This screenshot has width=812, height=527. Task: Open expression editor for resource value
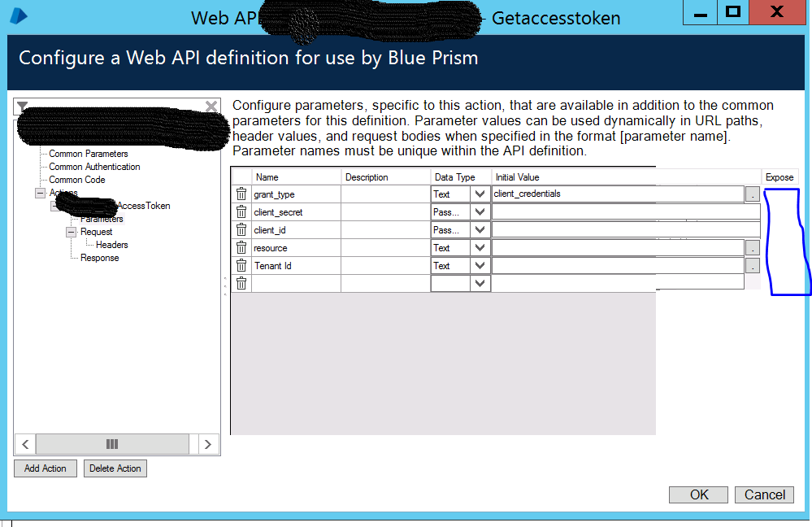pos(753,248)
